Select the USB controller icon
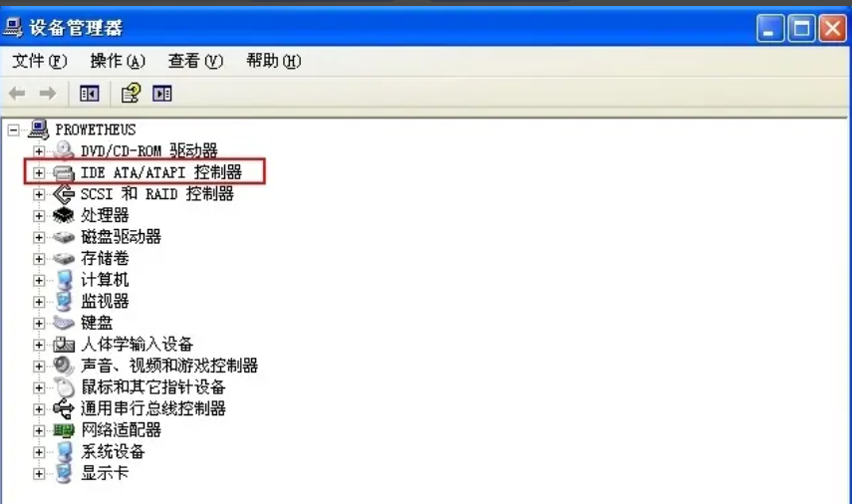Viewport: 852px width, 504px height. [x=64, y=409]
